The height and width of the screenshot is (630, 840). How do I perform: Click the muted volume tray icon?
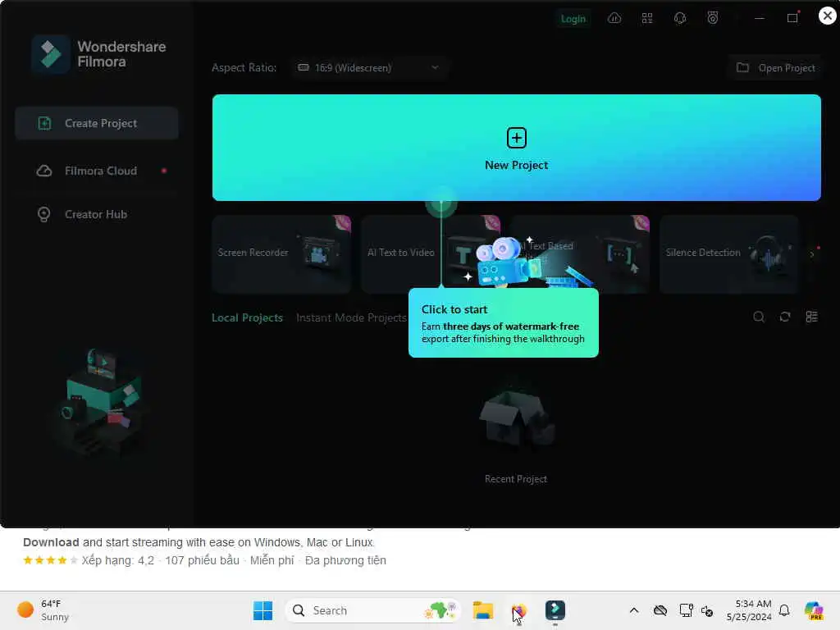click(707, 610)
